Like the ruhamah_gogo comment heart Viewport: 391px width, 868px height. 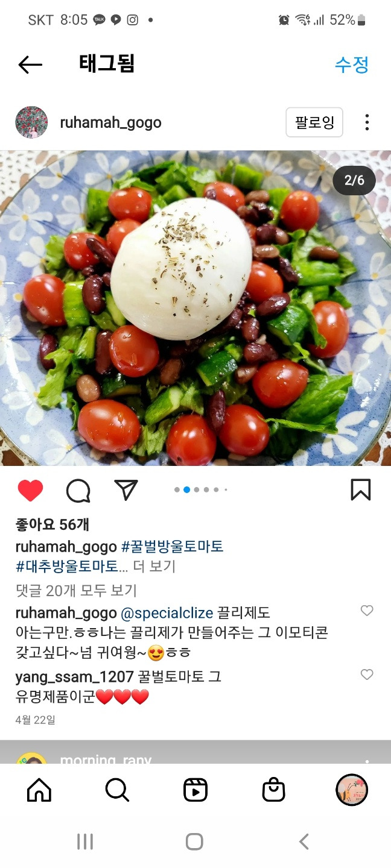(x=367, y=611)
